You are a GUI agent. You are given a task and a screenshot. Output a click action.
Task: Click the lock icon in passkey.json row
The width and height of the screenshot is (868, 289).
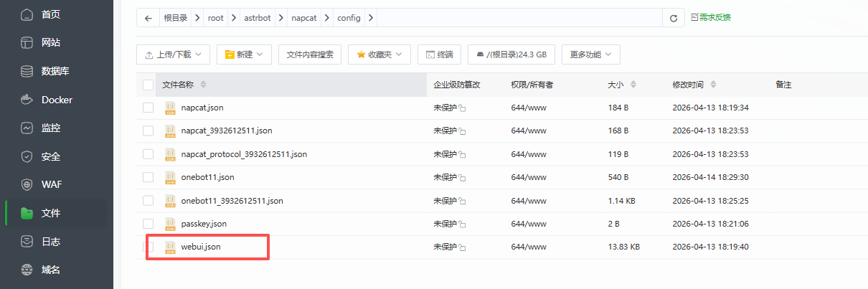(463, 224)
